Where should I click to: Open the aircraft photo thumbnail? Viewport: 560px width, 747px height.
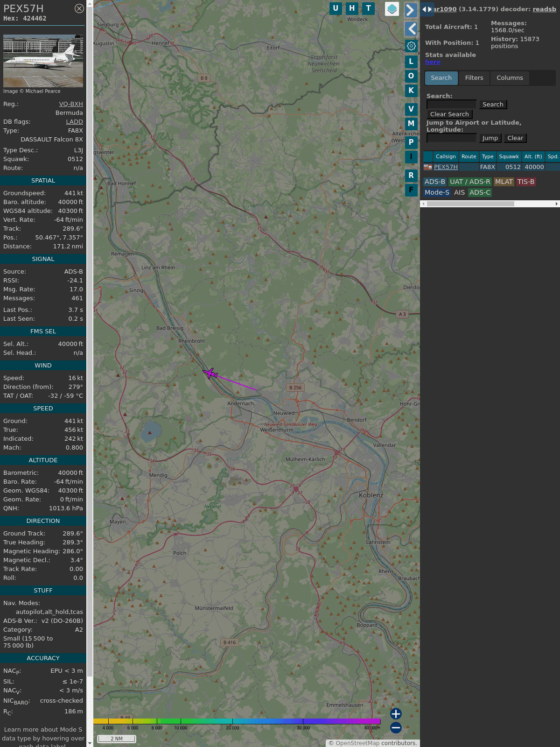tap(43, 61)
